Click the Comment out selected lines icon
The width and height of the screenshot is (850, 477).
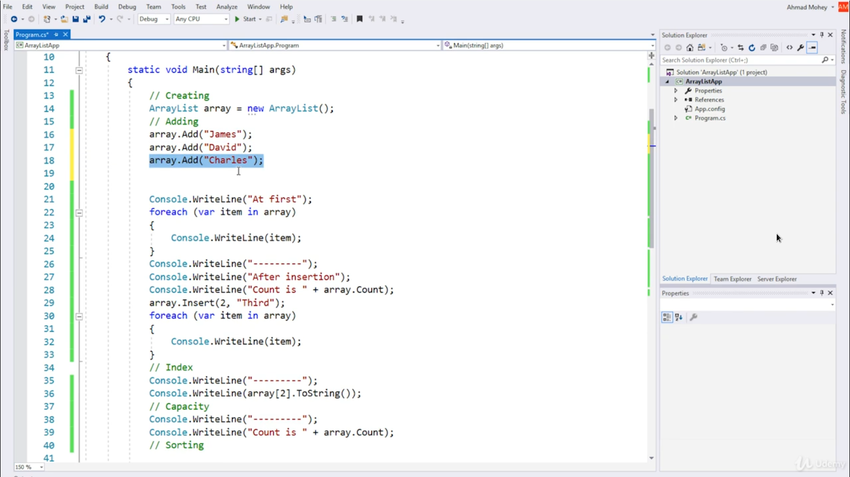(307, 19)
